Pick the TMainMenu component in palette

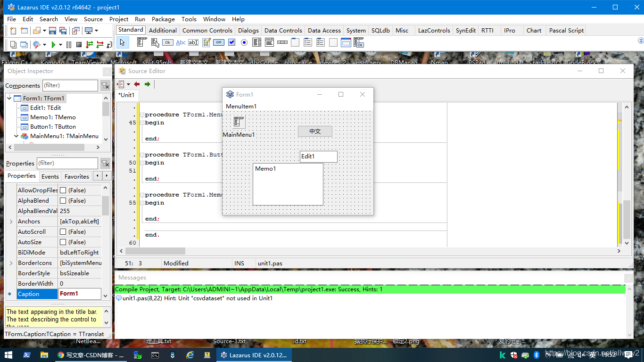pos(142,42)
